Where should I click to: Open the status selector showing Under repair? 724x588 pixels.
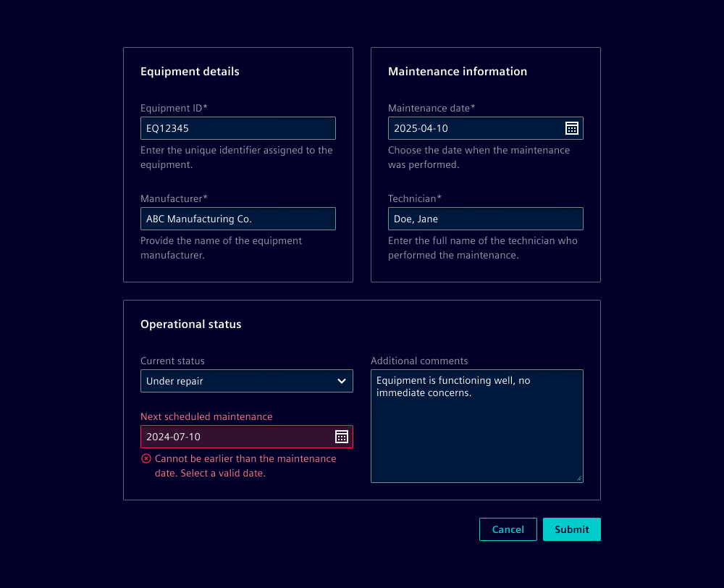[x=246, y=380]
